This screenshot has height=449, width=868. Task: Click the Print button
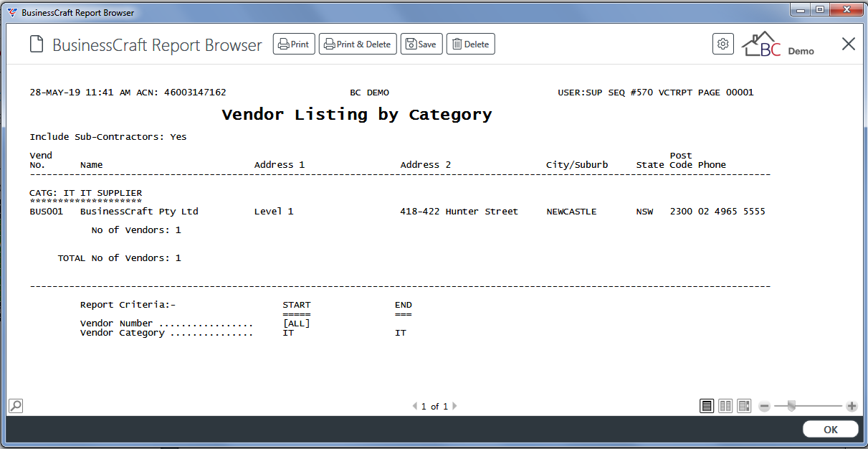pyautogui.click(x=294, y=44)
